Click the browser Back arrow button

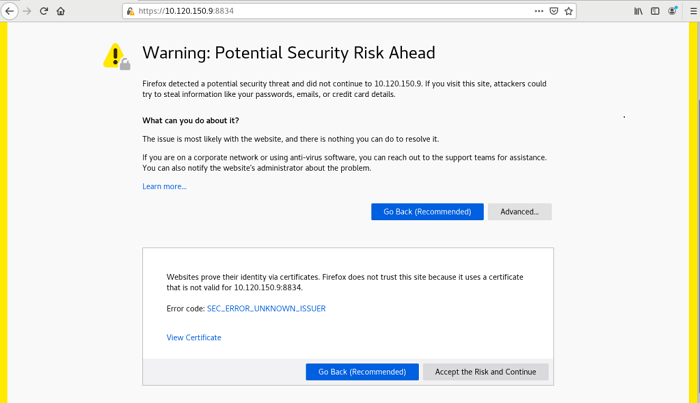coord(10,11)
